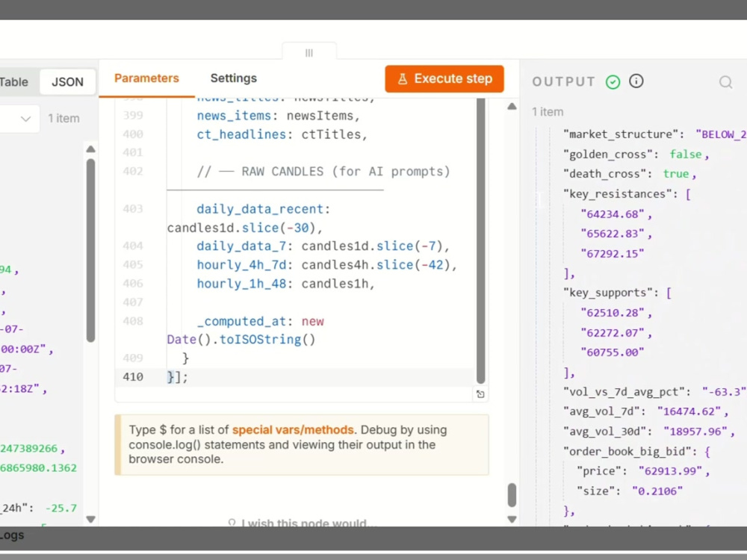The height and width of the screenshot is (560, 747).
Task: Click the -25.7 value in input panel
Action: [61, 508]
